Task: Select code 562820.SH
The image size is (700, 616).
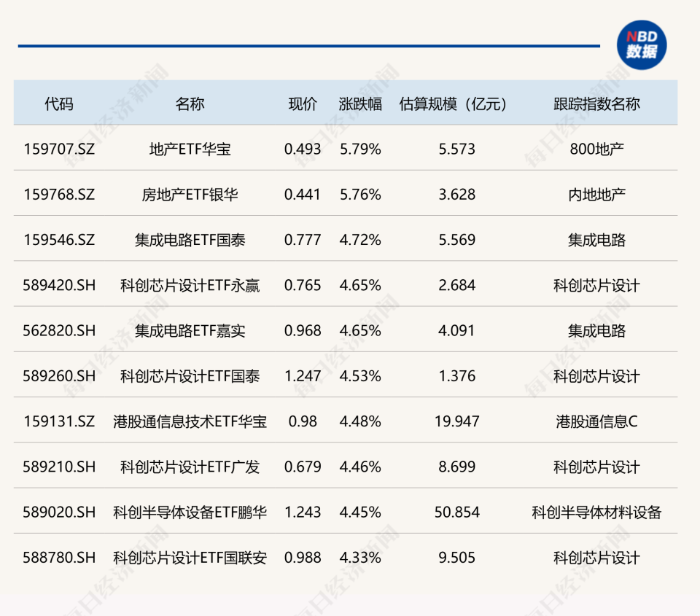Action: pos(59,331)
